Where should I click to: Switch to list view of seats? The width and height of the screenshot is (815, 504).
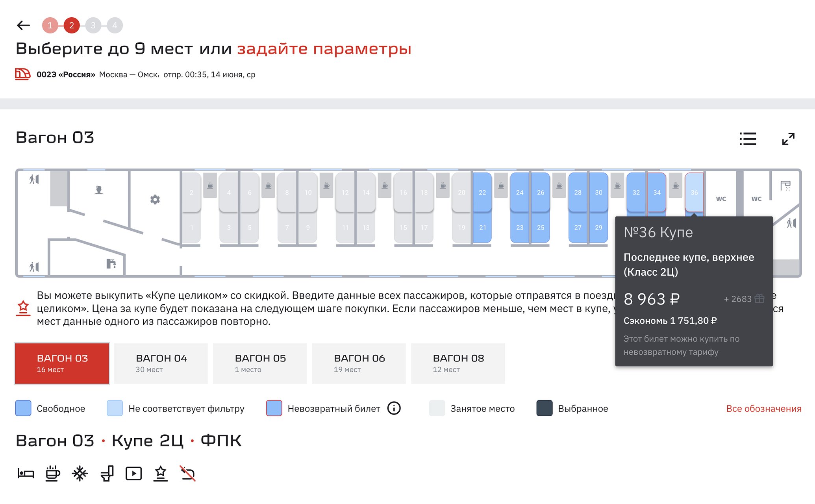point(747,139)
